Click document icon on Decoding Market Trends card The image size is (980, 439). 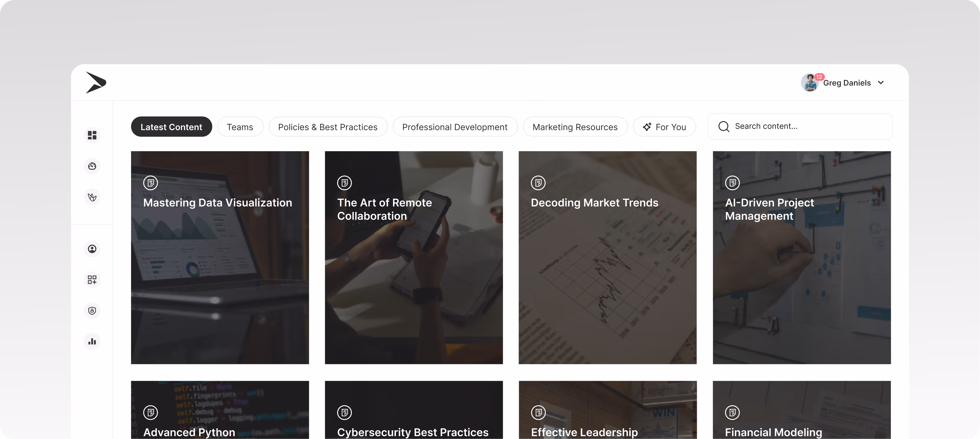[538, 183]
